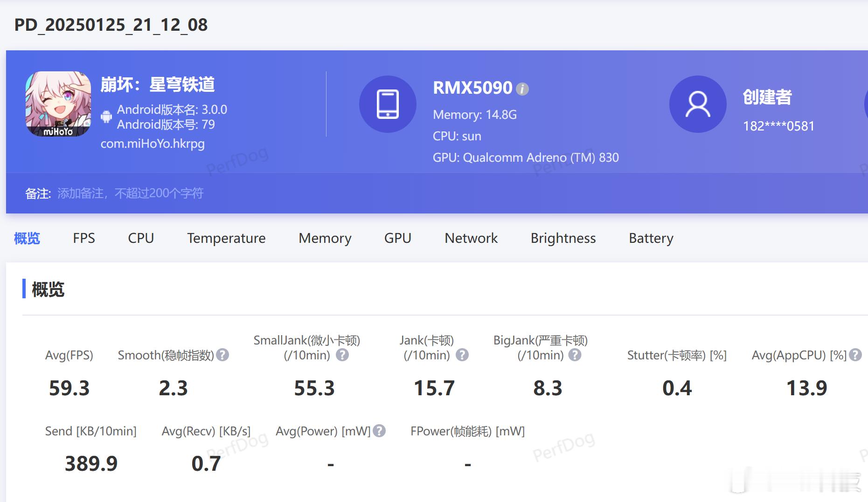
Task: Click the 备注 note input field
Action: click(131, 193)
